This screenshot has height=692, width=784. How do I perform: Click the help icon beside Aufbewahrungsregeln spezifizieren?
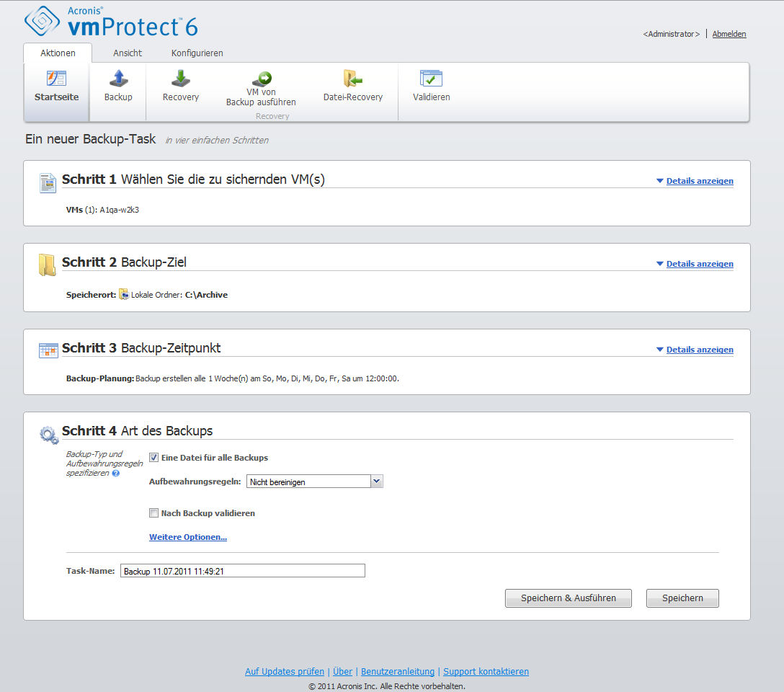[x=115, y=474]
